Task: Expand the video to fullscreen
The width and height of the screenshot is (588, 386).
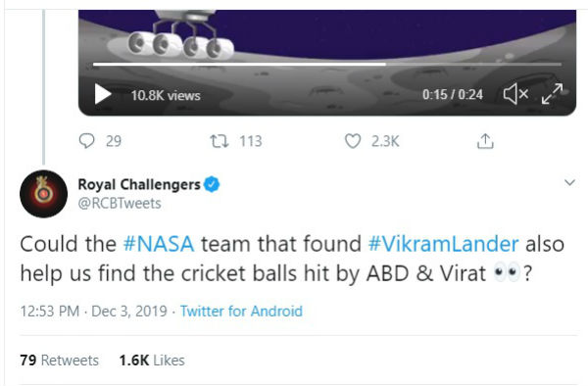Action: click(x=553, y=94)
